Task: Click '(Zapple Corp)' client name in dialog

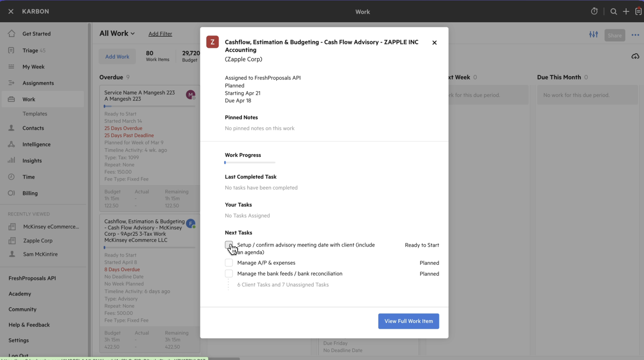Action: click(244, 59)
